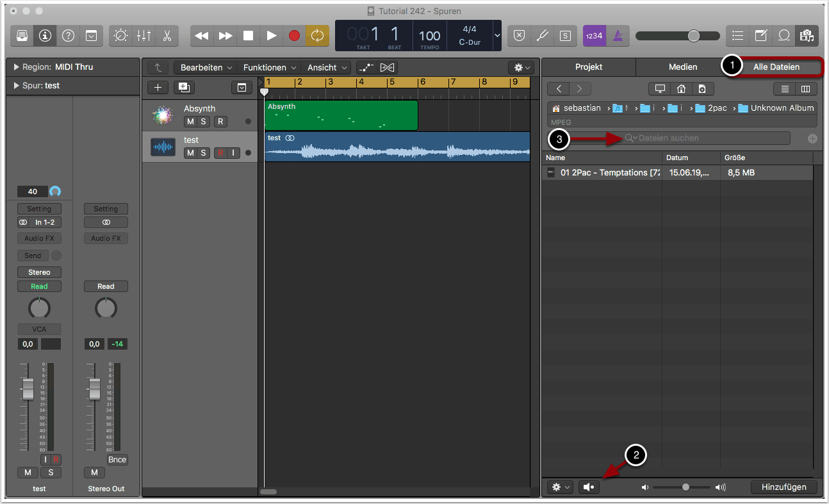Image resolution: width=829 pixels, height=504 pixels.
Task: Open the Bearbeiten dropdown menu
Action: 205,67
